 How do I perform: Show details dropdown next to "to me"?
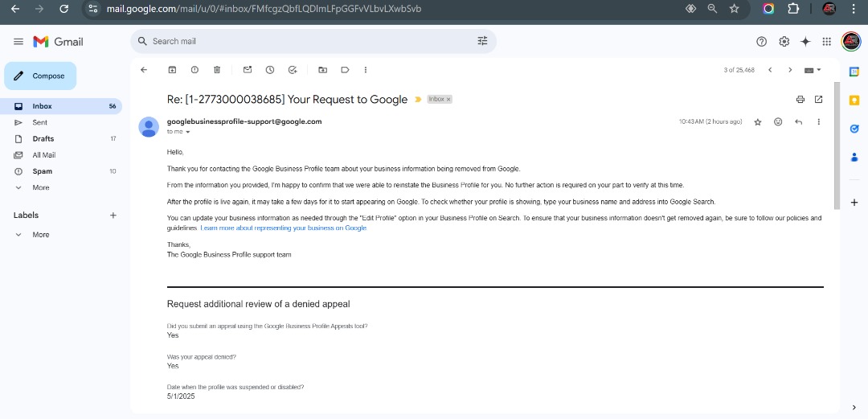[187, 132]
